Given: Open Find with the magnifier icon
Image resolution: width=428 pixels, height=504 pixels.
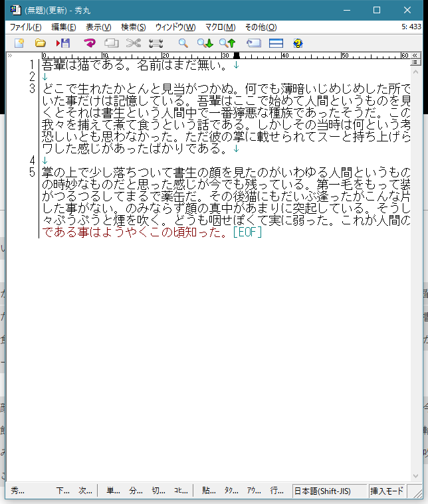Looking at the screenshot, I should pos(183,43).
